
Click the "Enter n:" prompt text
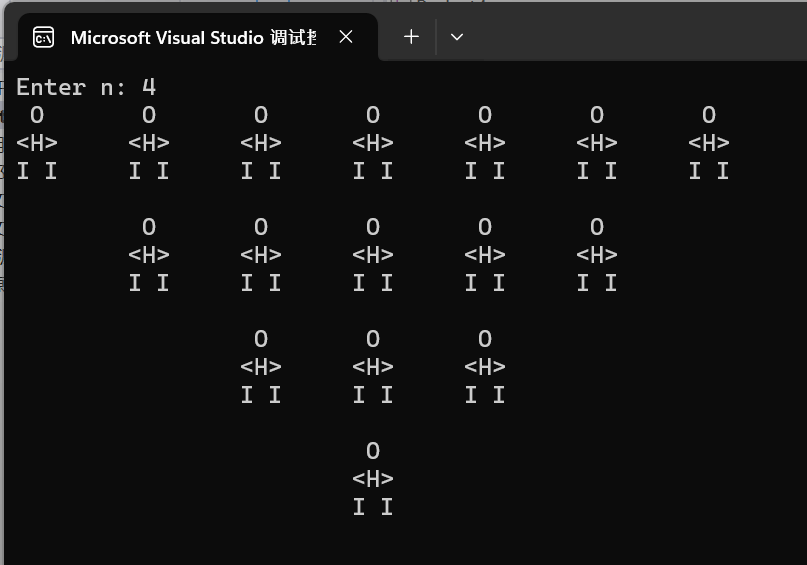(66, 87)
